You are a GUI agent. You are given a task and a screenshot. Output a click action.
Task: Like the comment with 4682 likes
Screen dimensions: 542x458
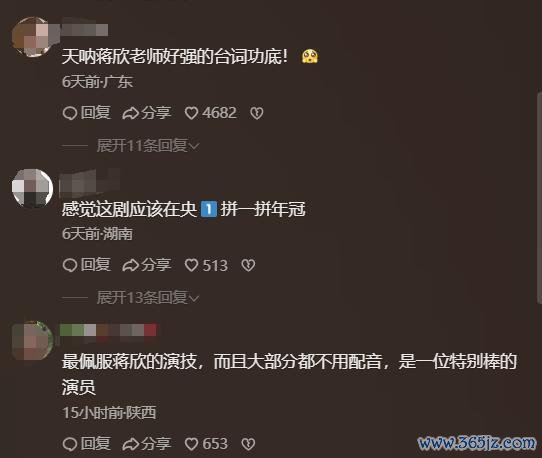point(211,113)
